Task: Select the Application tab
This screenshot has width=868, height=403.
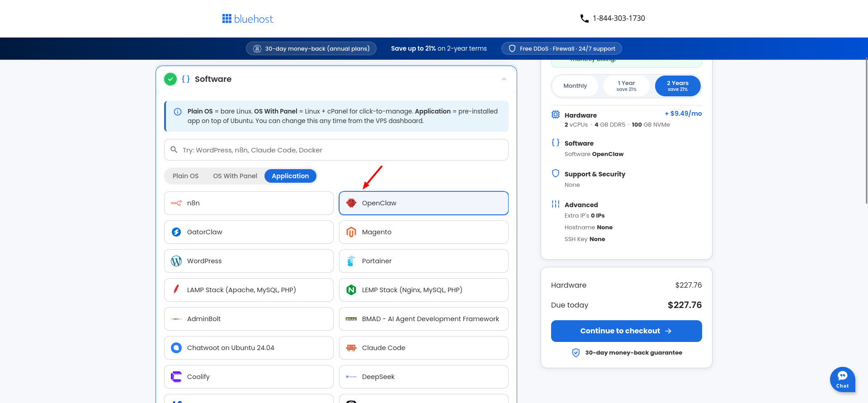Action: 290,176
